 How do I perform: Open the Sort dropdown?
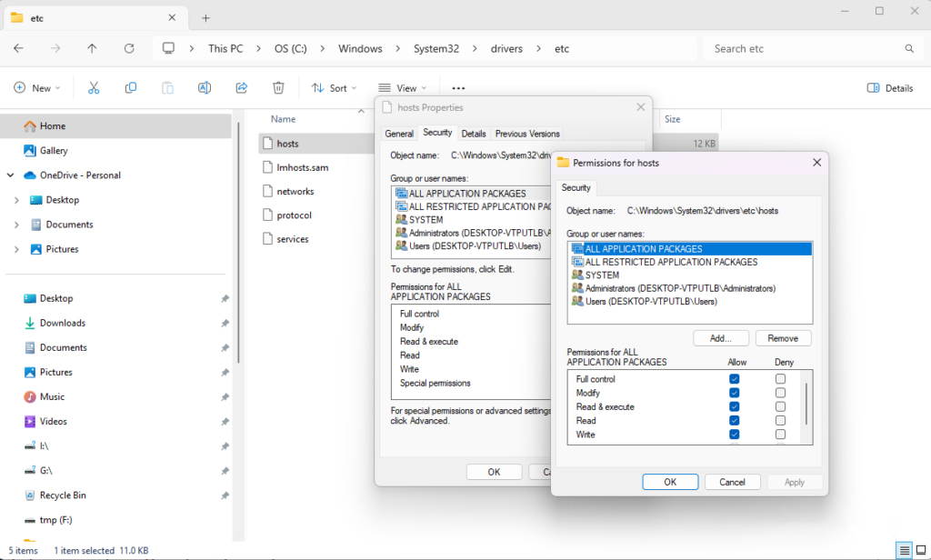click(334, 87)
